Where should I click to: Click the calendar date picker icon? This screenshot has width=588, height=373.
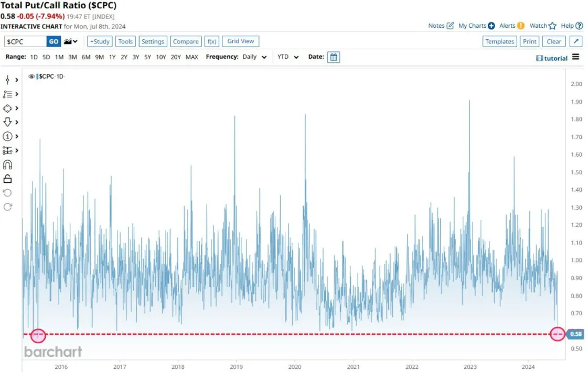tap(333, 57)
